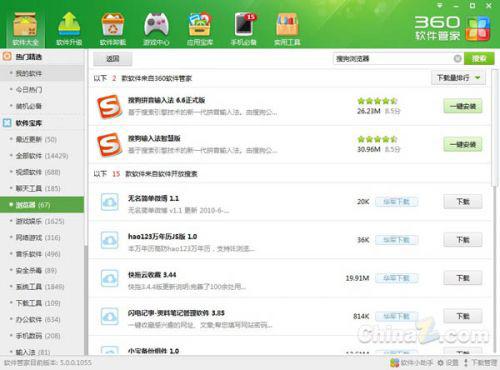Select 下载工具 (109) category
This screenshot has width=500, height=370.
tap(42, 303)
